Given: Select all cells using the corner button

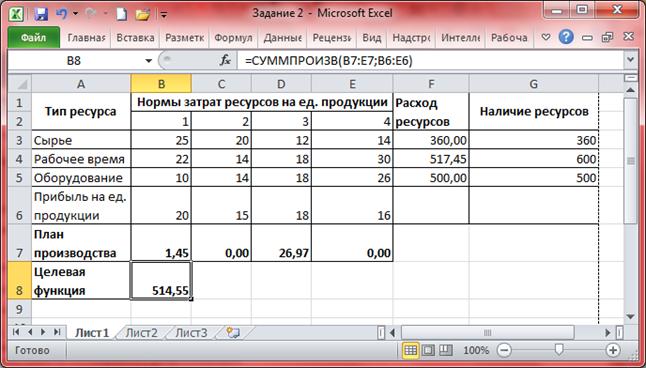Looking at the screenshot, I should pos(20,84).
